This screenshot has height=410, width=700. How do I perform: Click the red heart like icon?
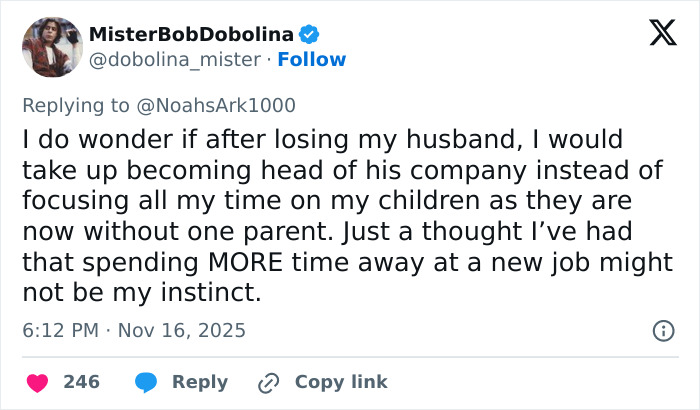(x=38, y=382)
